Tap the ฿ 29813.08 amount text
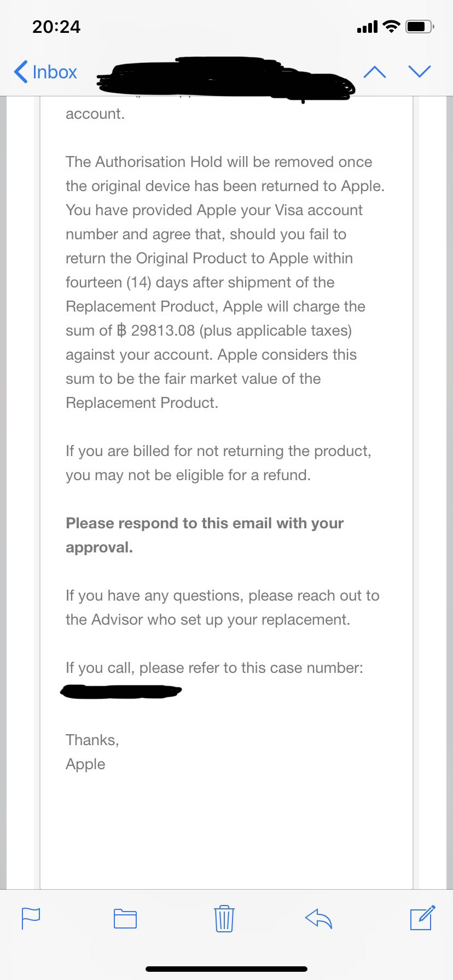 click(155, 331)
